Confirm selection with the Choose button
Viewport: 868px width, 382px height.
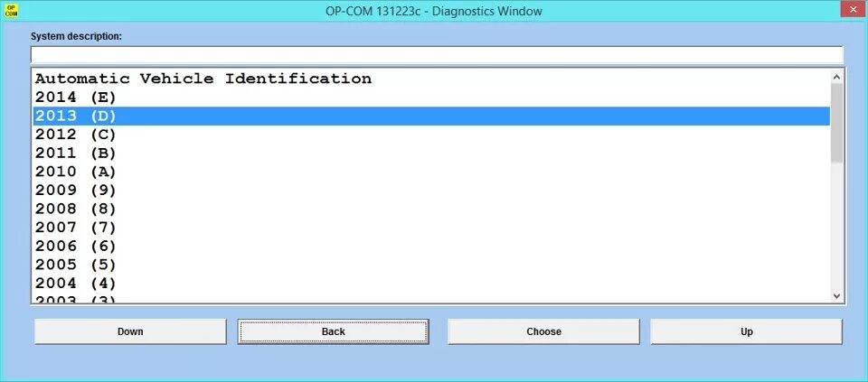pos(543,331)
